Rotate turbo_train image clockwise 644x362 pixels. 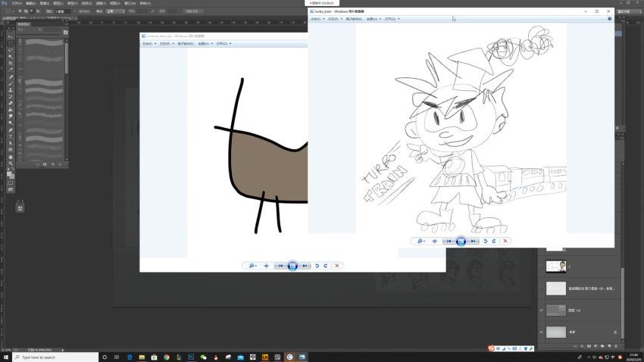coord(494,242)
